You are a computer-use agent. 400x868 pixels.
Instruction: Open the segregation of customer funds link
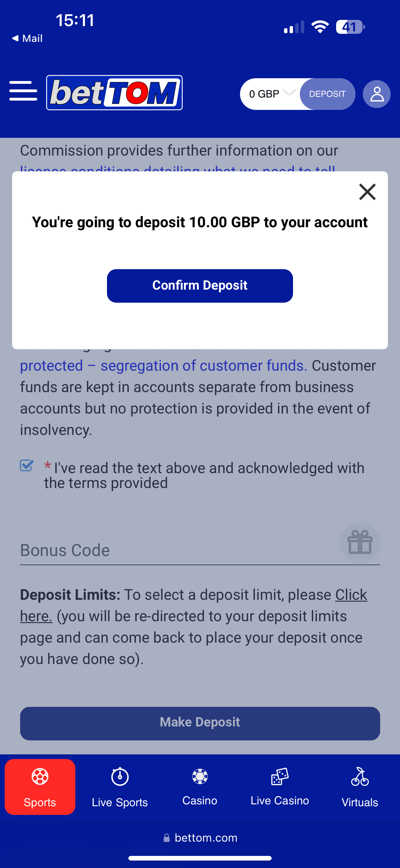pyautogui.click(x=163, y=366)
